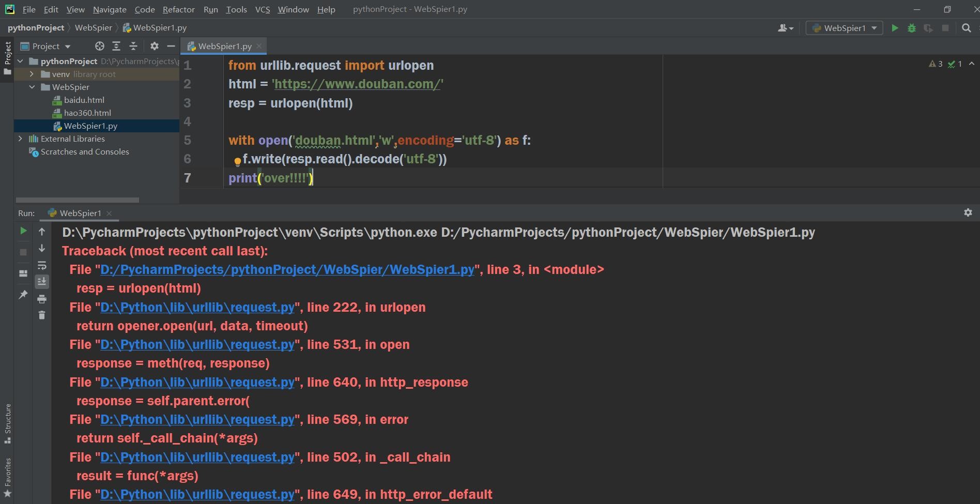Screen dimensions: 980x504
Task: Open request.py link at line 569
Action: point(197,419)
